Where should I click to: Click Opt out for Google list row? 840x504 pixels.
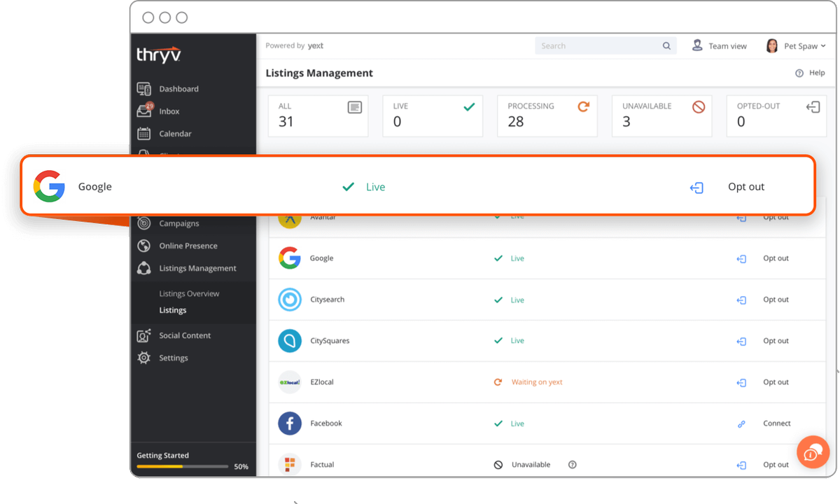coord(776,258)
